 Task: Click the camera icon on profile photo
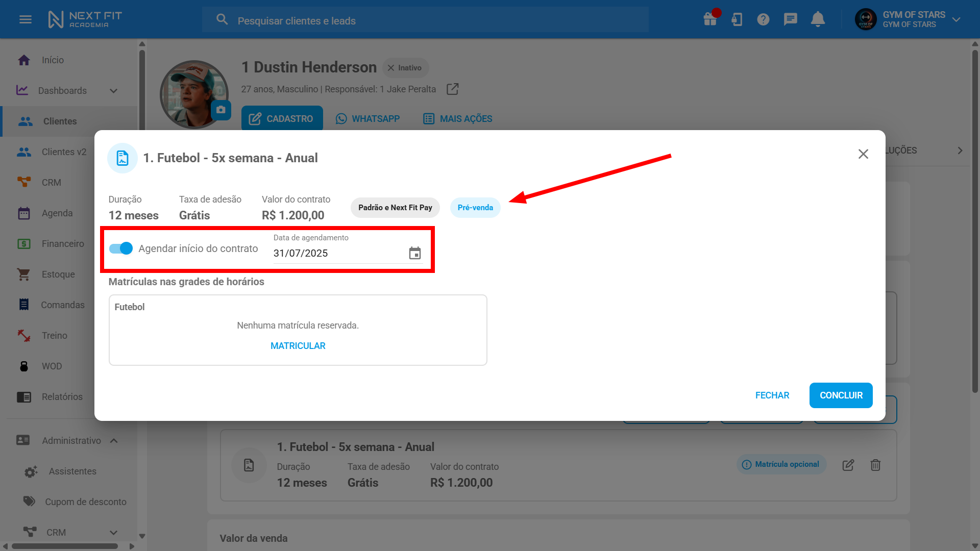[x=220, y=110]
